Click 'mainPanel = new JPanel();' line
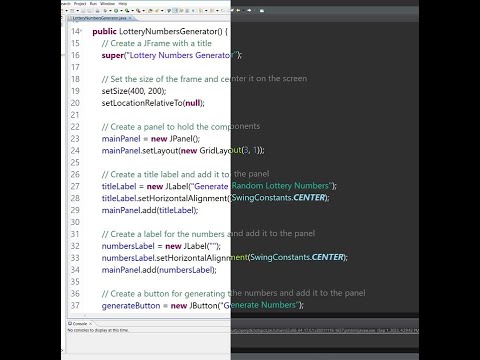The height and width of the screenshot is (360, 480). coord(151,139)
